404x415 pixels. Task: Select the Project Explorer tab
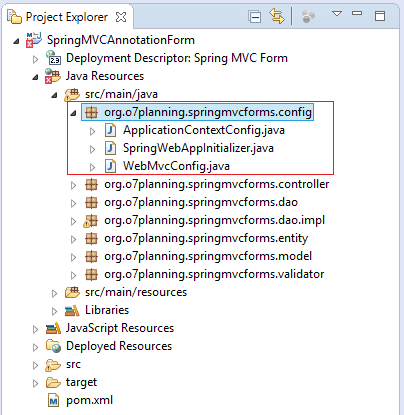(67, 17)
